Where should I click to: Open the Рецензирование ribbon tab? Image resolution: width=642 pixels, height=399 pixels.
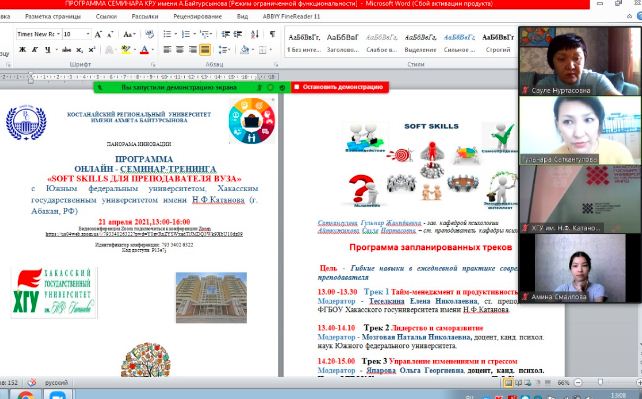(197, 16)
